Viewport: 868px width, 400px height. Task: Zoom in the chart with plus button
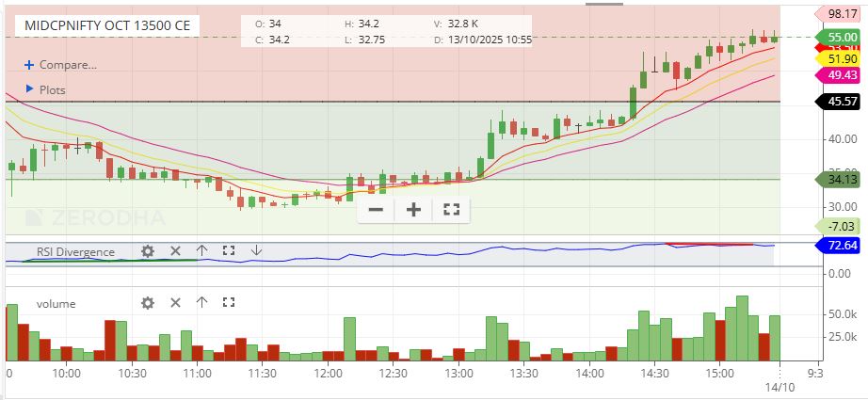coord(413,209)
